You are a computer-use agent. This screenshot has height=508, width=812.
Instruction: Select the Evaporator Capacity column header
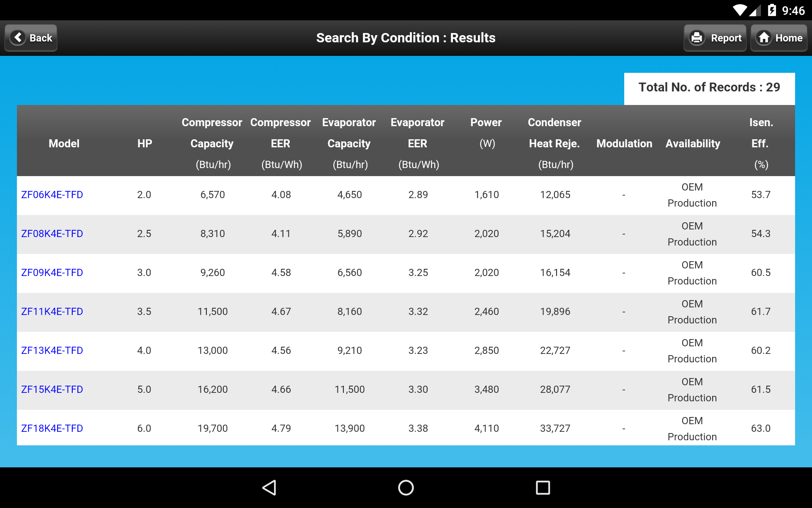(x=349, y=144)
